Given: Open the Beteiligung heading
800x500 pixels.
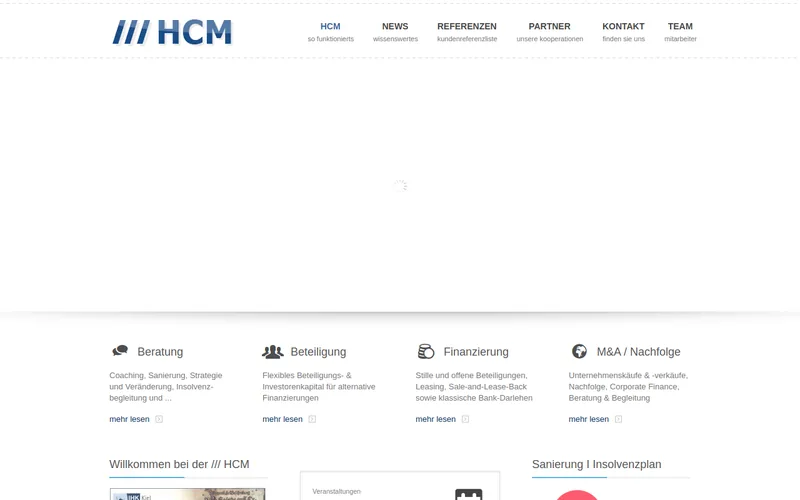Looking at the screenshot, I should [x=318, y=352].
